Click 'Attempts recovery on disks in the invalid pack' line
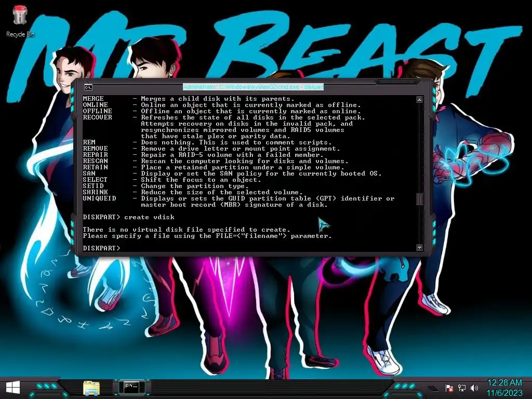The height and width of the screenshot is (399, 532). point(247,124)
